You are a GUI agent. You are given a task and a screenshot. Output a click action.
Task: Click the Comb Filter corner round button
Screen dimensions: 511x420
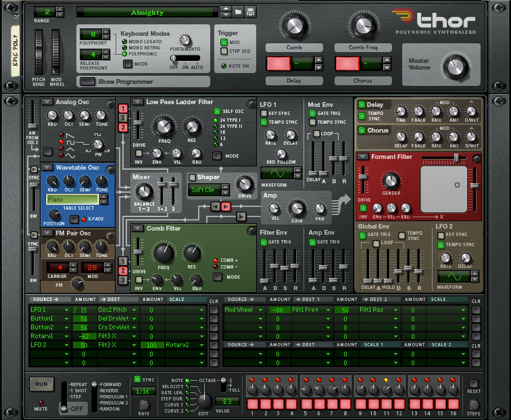(251, 231)
